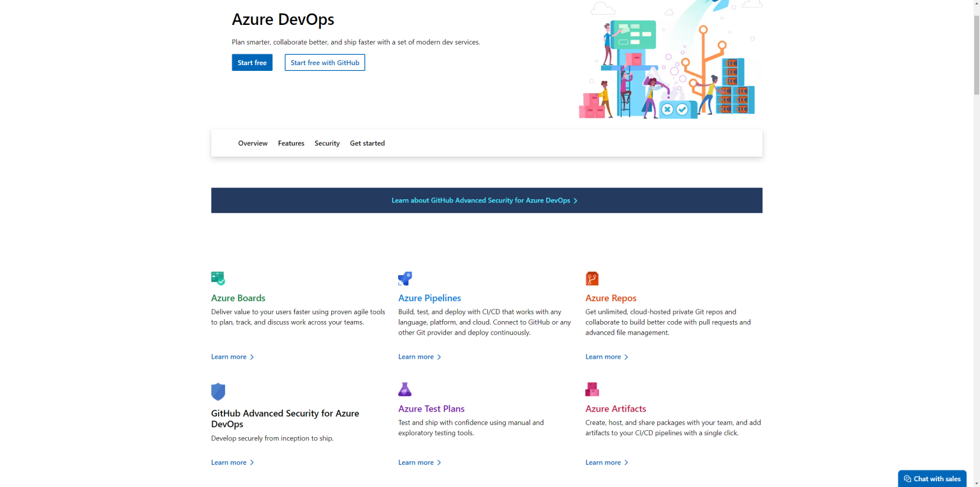Screen dimensions: 980x487
Task: Open the Azure Test Plans heading link
Action: [431, 409]
